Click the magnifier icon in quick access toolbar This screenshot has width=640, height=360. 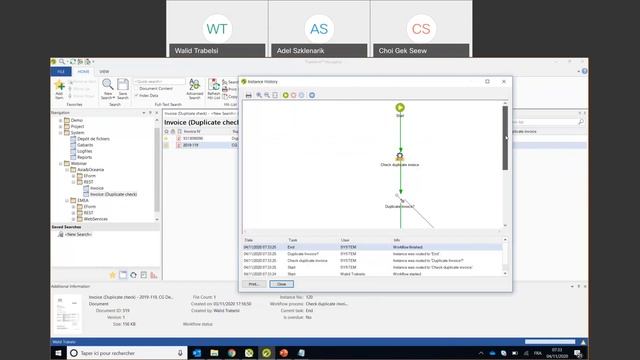(x=62, y=62)
